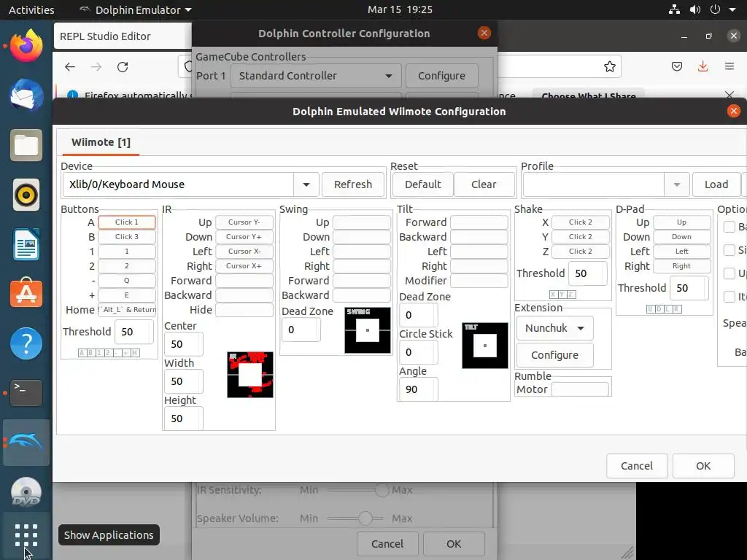This screenshot has height=560, width=747.
Task: Click the Firefox forward arrow
Action: [x=96, y=66]
